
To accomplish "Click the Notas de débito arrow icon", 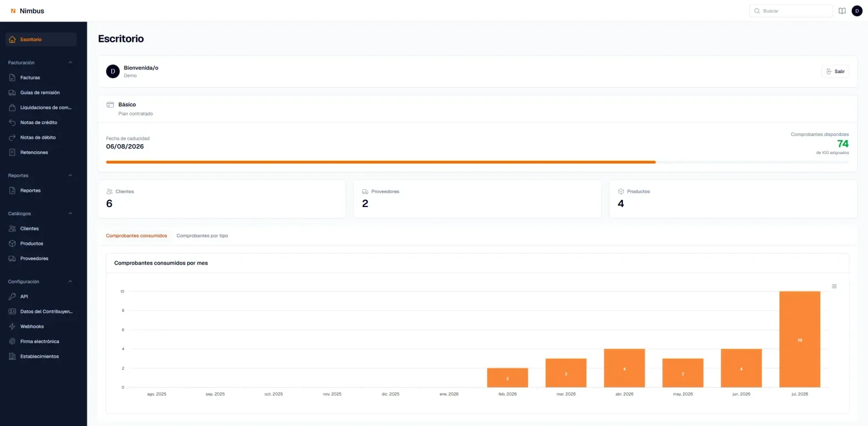I will coord(12,138).
